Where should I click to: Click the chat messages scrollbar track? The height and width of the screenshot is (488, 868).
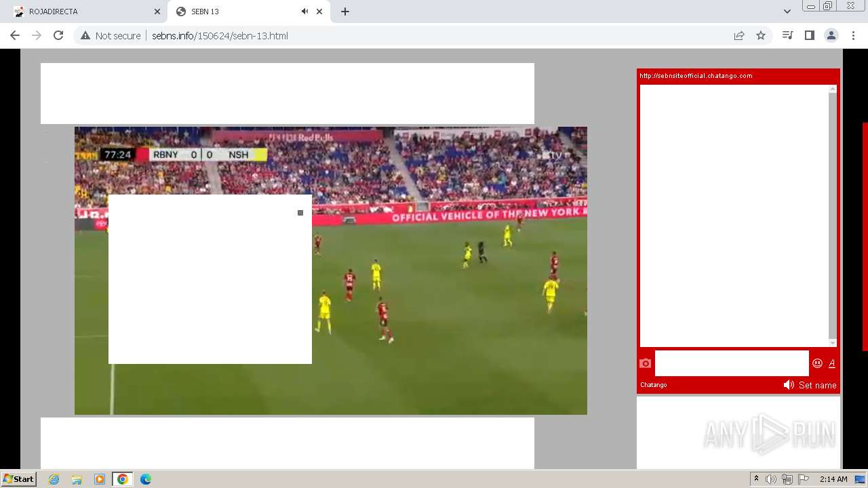[833, 216]
